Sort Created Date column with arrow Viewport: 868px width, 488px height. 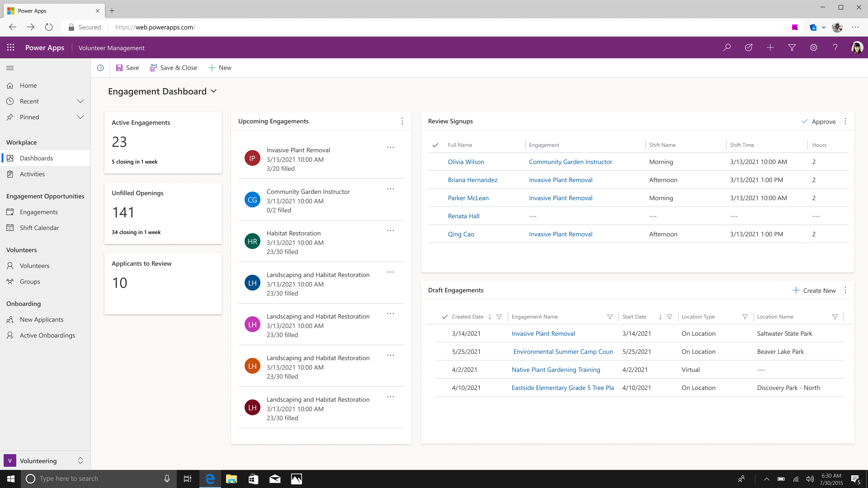coord(490,317)
